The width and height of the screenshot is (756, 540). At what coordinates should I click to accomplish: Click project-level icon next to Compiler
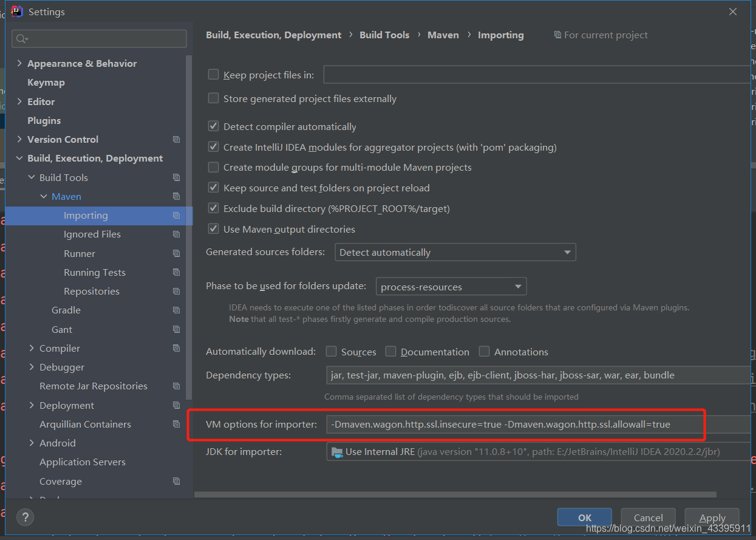[176, 348]
